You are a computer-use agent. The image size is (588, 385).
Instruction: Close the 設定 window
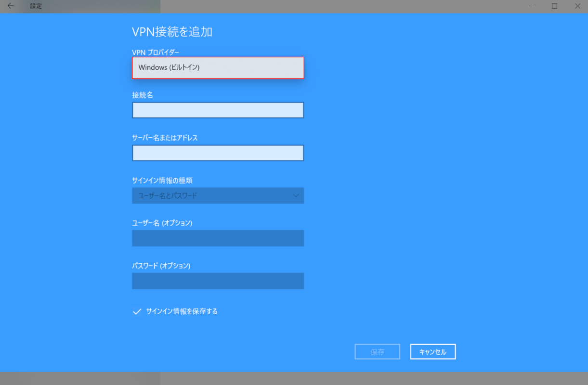point(577,6)
